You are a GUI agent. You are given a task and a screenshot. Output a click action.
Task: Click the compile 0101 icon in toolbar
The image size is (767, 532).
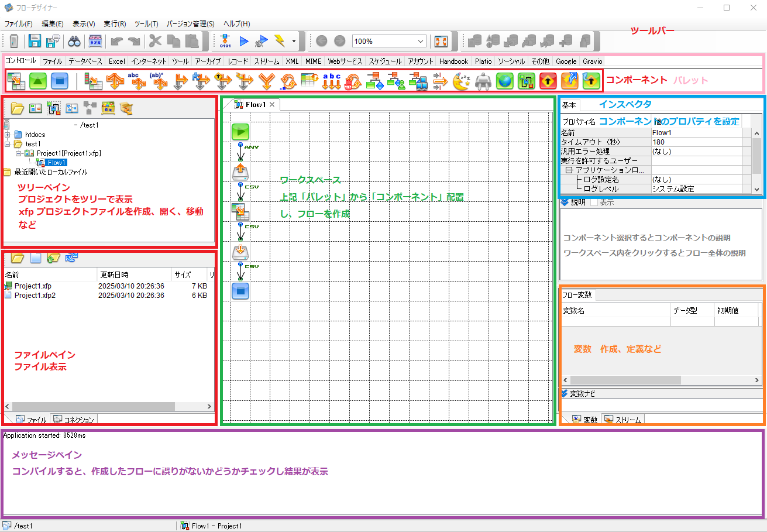point(225,41)
